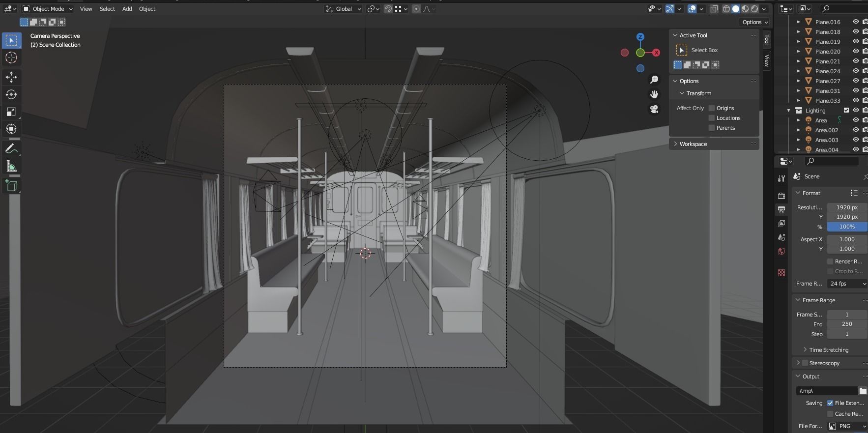Expand the Time Stretching panel
This screenshot has height=433, width=868.
(x=828, y=350)
